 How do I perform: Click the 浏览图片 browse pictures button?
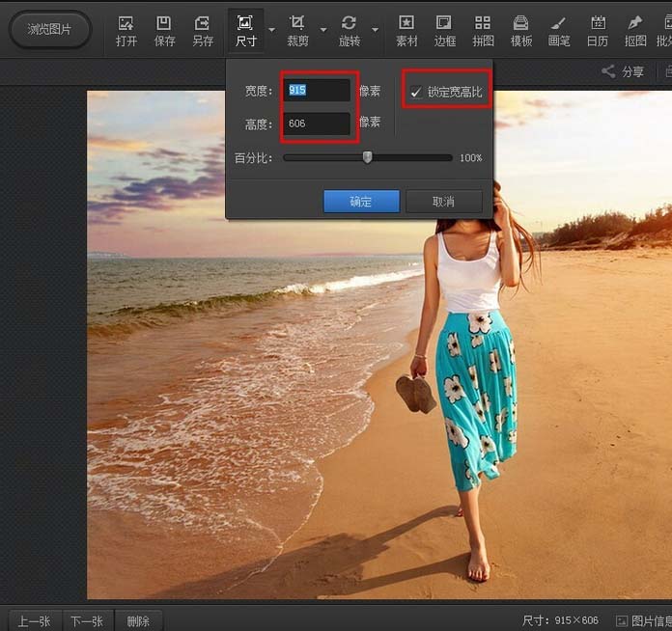click(x=49, y=30)
